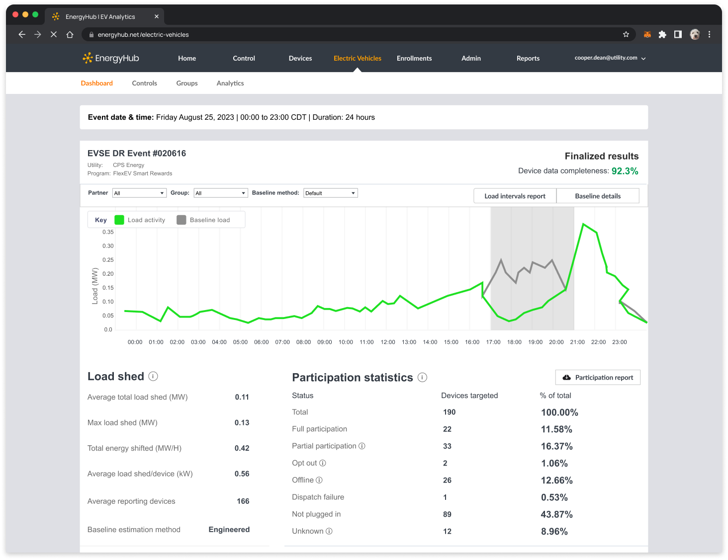Image resolution: width=728 pixels, height=560 pixels.
Task: Expand the Group dropdown
Action: pos(221,193)
